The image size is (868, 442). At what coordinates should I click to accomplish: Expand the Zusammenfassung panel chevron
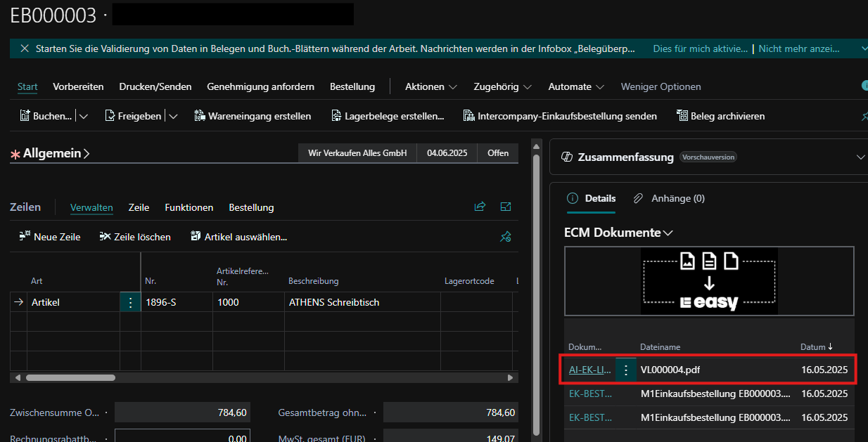pos(861,157)
